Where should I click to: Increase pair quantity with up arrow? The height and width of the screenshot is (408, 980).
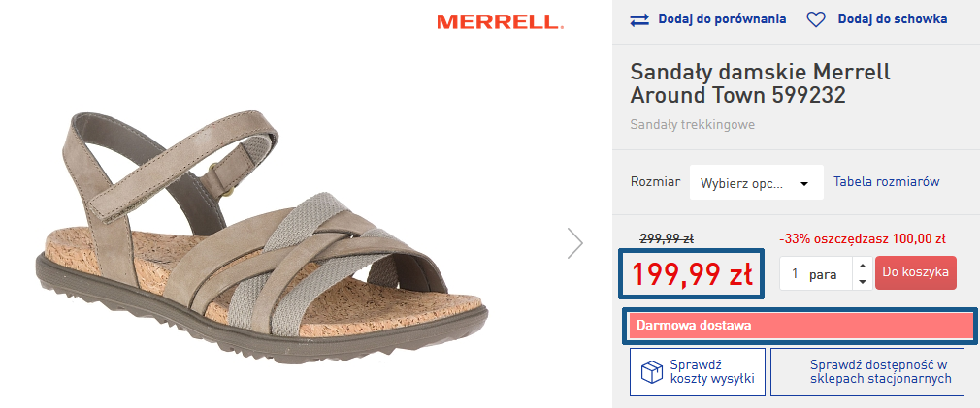(862, 266)
